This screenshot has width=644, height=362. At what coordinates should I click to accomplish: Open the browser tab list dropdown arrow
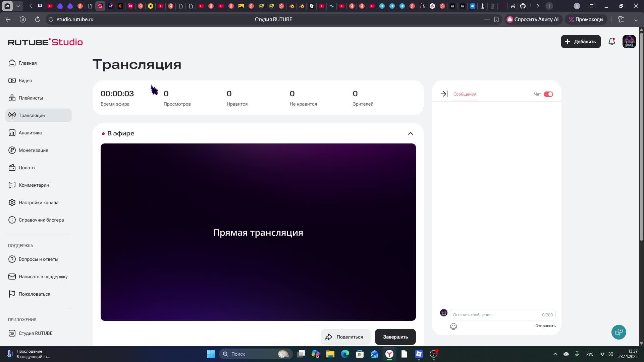click(18, 6)
